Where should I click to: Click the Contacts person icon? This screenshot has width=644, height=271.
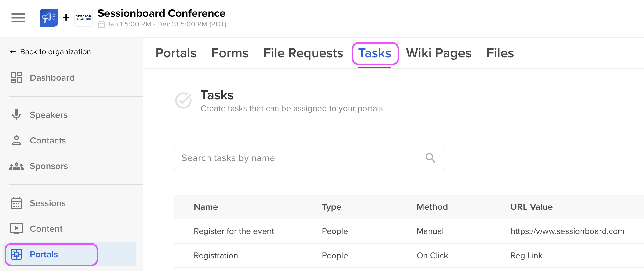pos(16,140)
